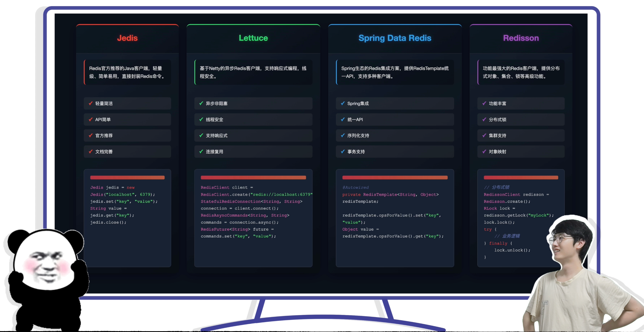Click the 序列化支持 feature row
Screen dimensions: 644x332
(395, 136)
